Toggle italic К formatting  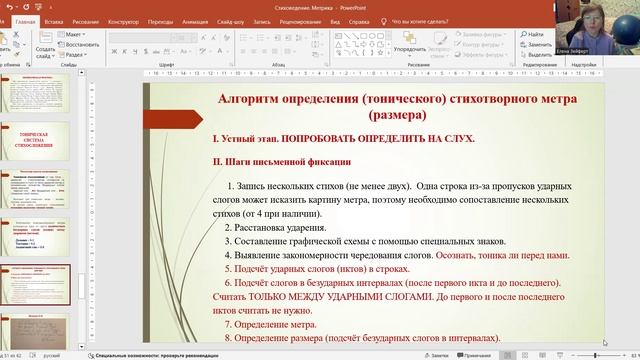[124, 51]
